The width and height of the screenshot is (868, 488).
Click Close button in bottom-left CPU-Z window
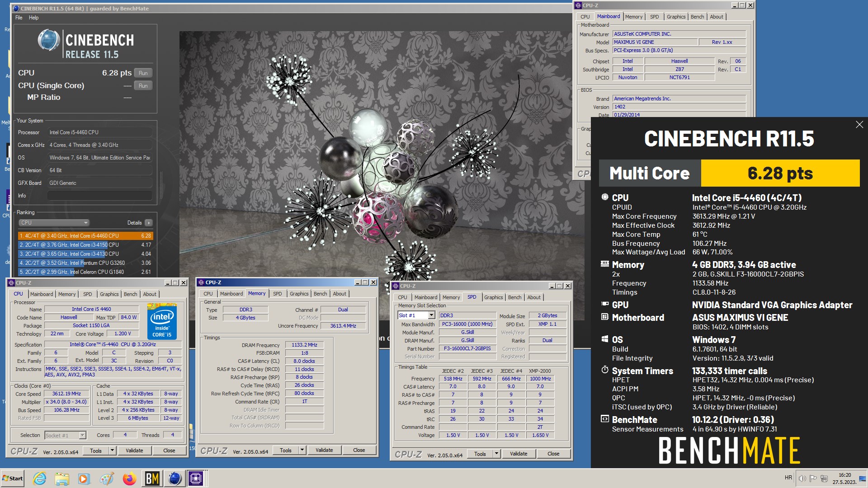169,450
